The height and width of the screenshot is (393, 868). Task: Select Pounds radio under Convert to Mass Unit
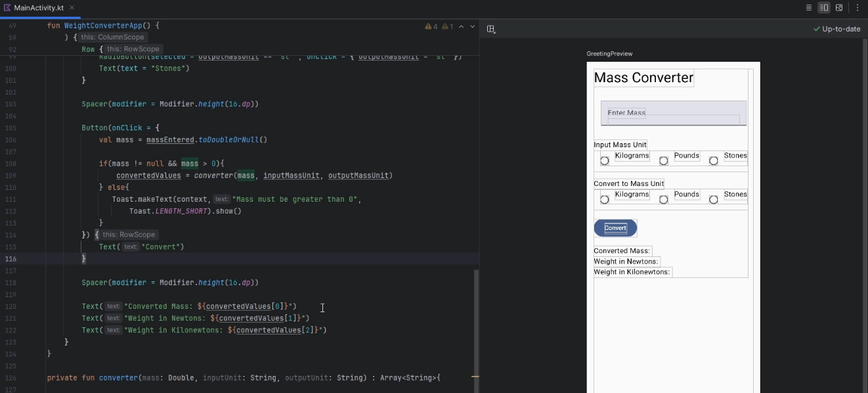[664, 200]
